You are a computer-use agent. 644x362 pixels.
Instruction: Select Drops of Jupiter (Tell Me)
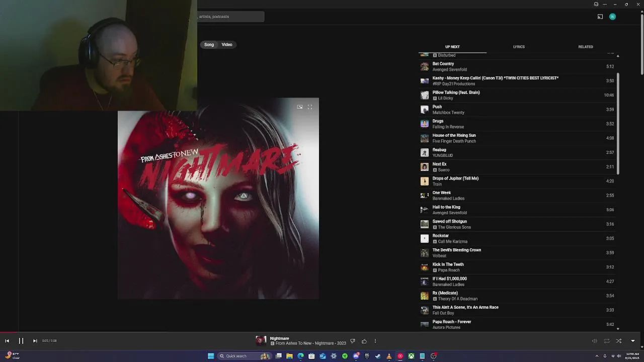tap(517, 181)
